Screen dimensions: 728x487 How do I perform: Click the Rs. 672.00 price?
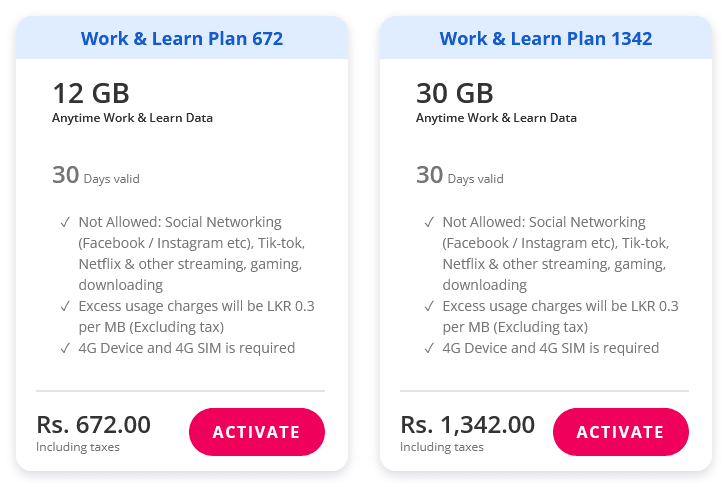tap(94, 424)
